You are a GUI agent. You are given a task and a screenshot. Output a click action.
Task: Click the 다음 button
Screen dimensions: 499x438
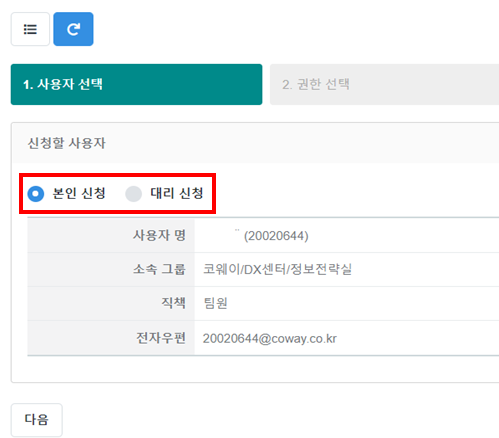37,420
